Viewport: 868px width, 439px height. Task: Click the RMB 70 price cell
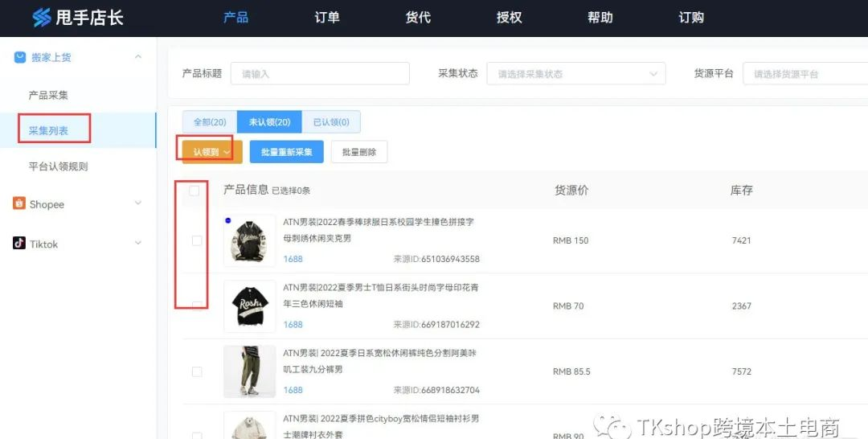[x=568, y=306]
